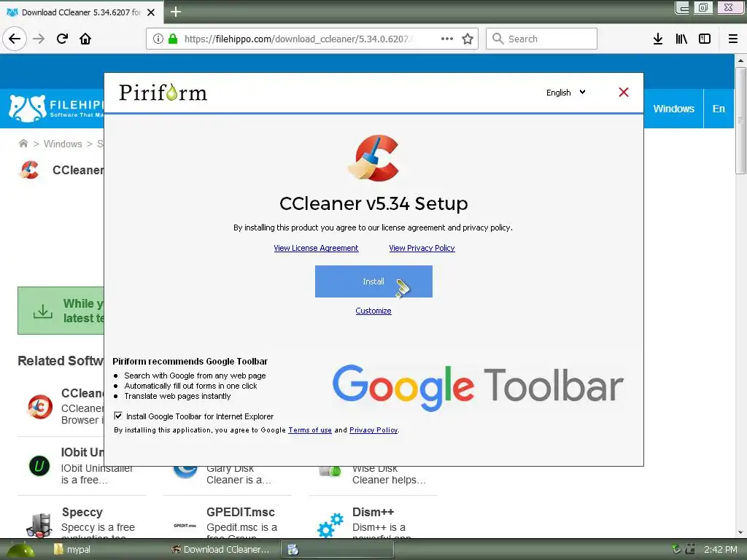Click the green start button on taskbar
This screenshot has height=560, width=747.
click(21, 550)
